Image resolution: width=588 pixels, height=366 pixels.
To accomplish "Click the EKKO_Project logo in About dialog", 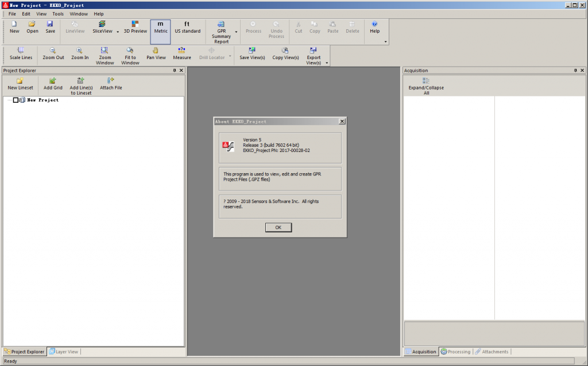I will tap(229, 146).
